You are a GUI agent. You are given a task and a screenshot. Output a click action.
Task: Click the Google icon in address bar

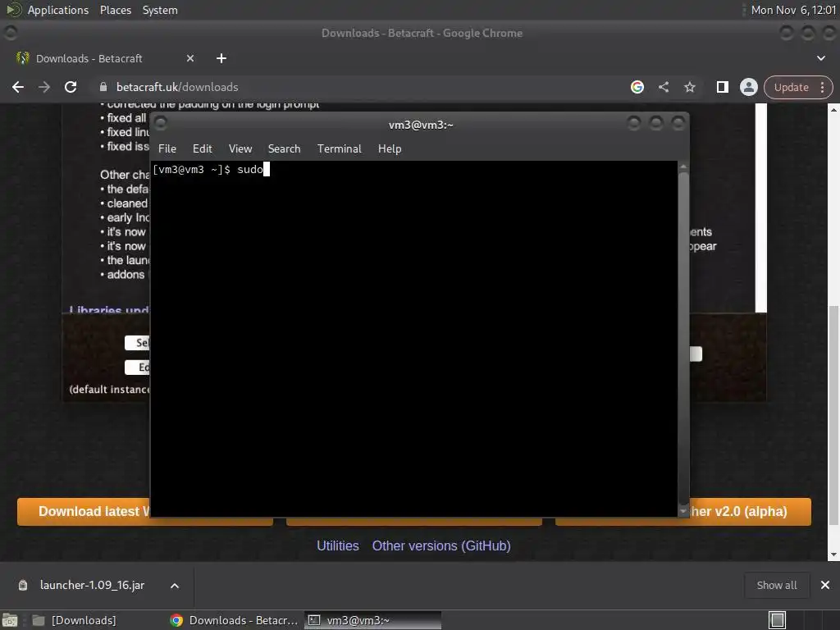(x=637, y=87)
